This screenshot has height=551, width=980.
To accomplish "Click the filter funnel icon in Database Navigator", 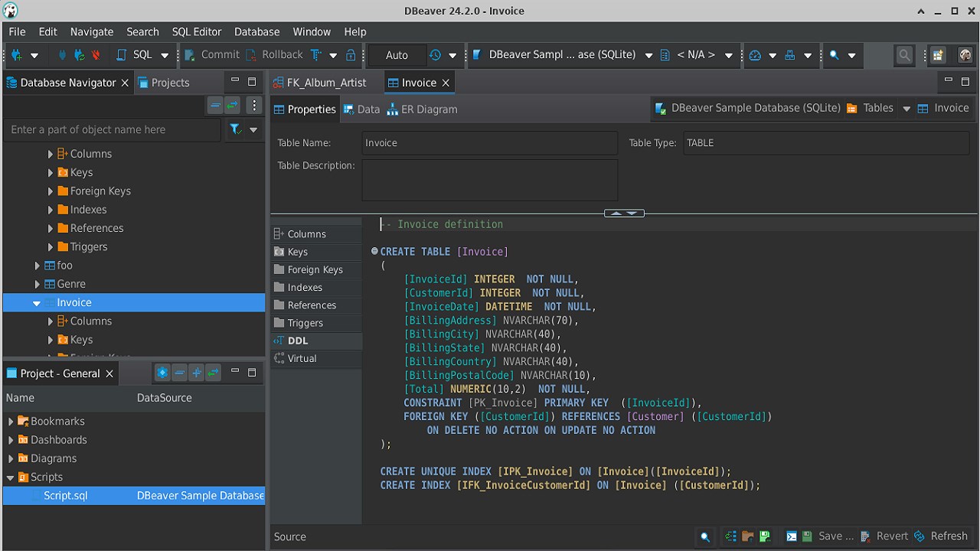I will (x=236, y=130).
